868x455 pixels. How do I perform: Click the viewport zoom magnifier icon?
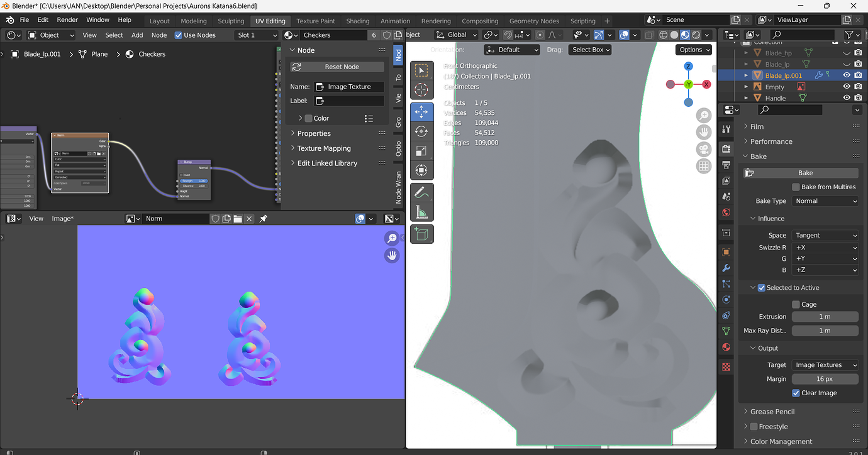tap(703, 116)
